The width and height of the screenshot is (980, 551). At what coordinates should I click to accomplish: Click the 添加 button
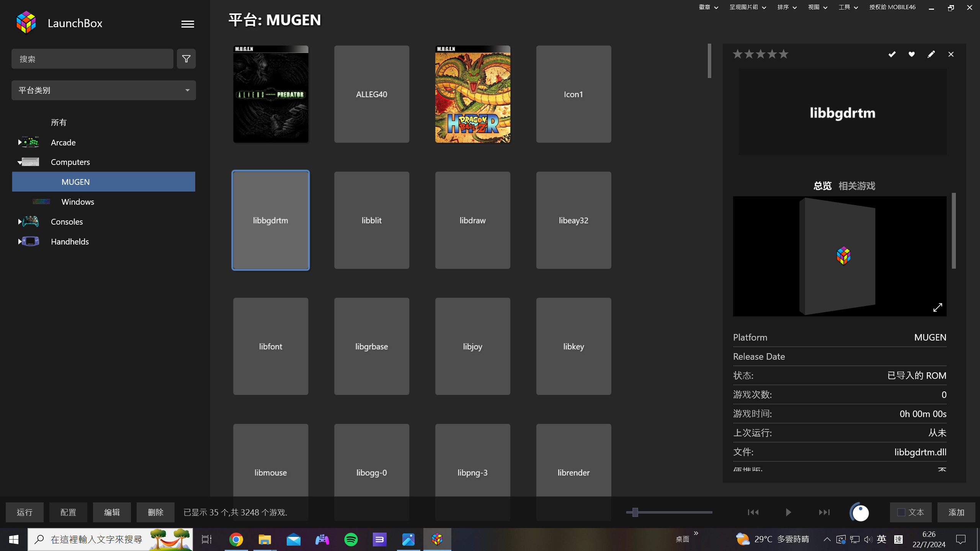(x=956, y=512)
